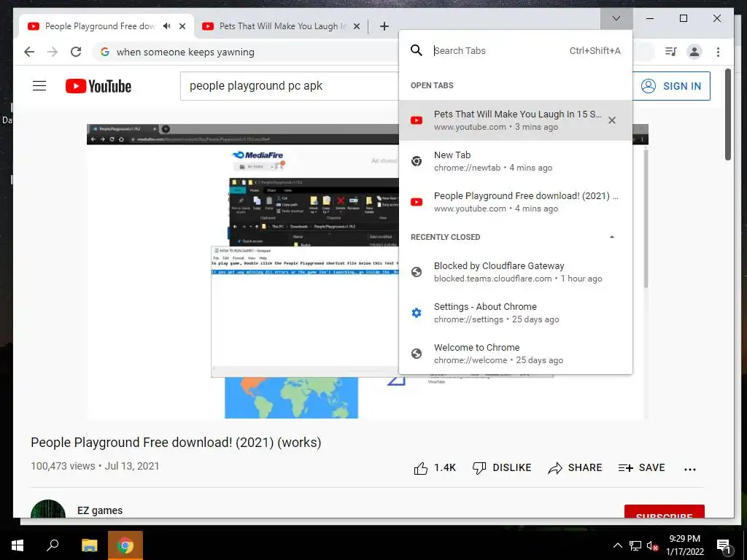Click YouTube SIGN IN button

[x=671, y=86]
